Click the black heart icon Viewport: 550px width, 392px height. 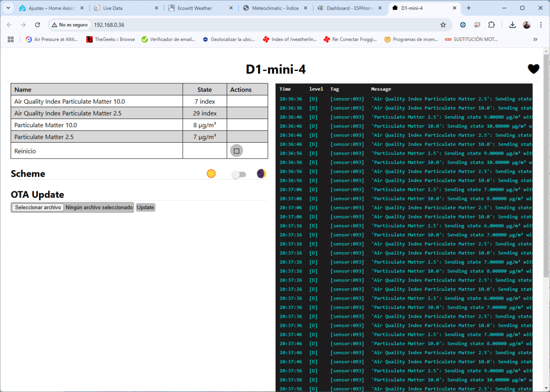[x=533, y=69]
